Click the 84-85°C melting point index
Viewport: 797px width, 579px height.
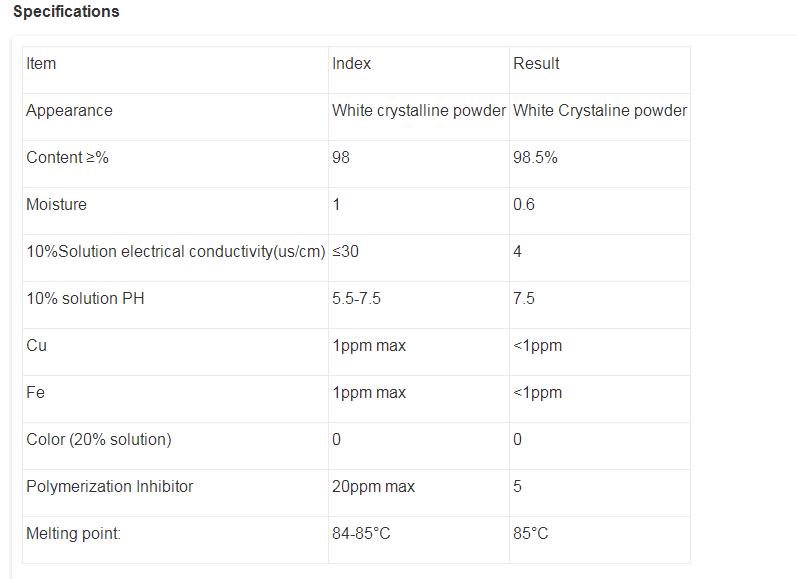point(361,534)
